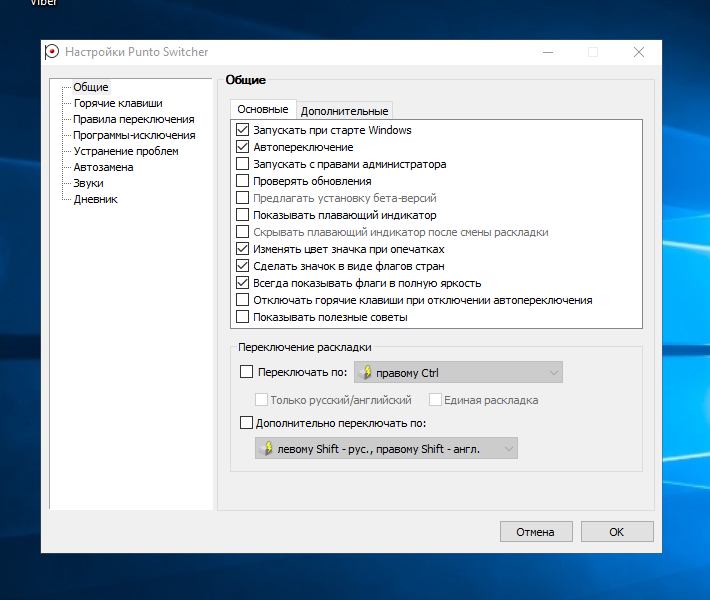
Task: Select Общие in the settings tree
Action: coord(91,87)
